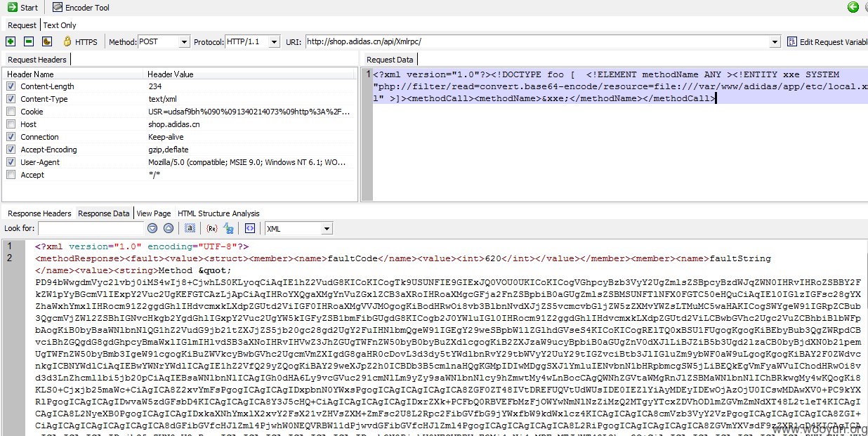
Task: Enable the Accept header checkbox
Action: click(x=11, y=175)
